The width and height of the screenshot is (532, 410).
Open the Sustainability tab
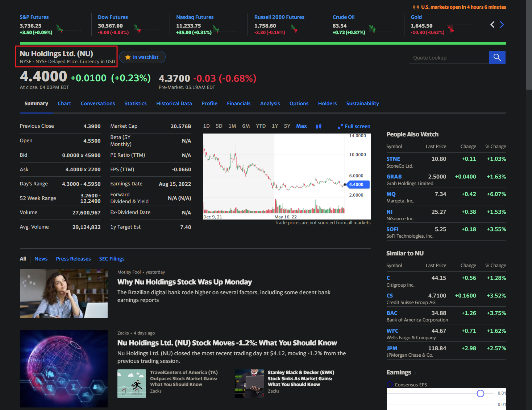click(x=362, y=103)
